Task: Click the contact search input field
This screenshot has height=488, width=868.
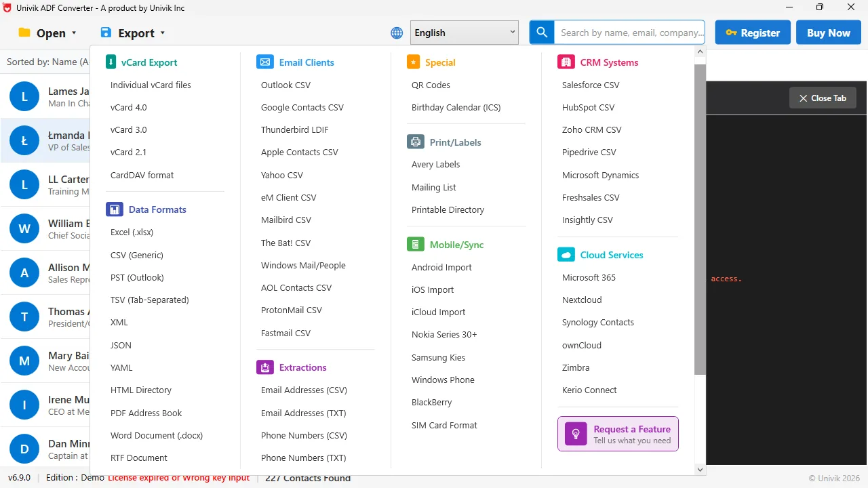Action: (630, 33)
